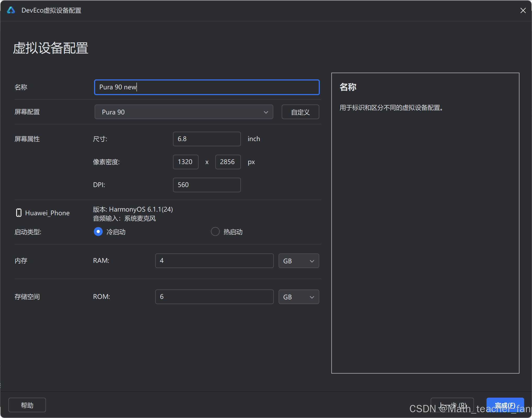The image size is (532, 418).
Task: Click the 版本: HarmonyOS 6.1.1(24) text
Action: tap(133, 209)
